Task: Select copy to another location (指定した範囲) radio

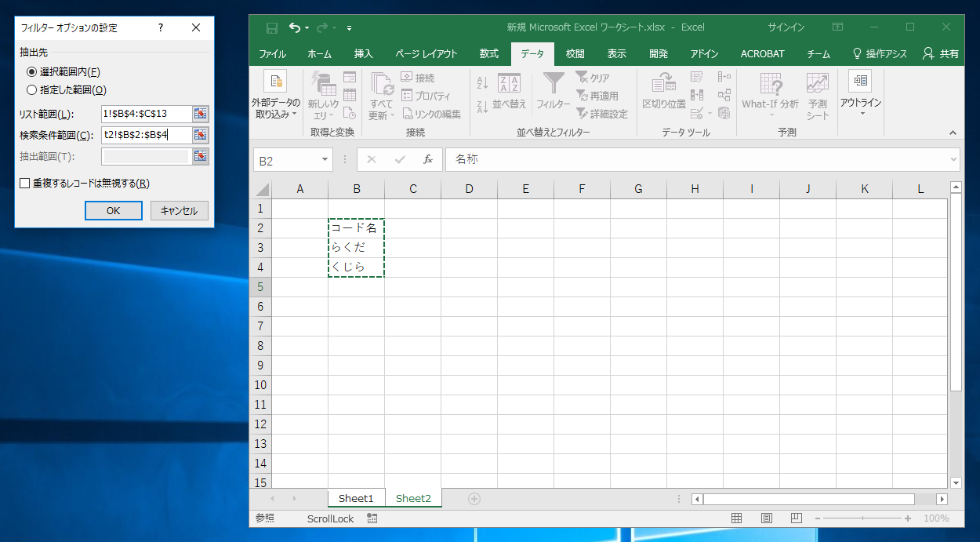Action: [32, 89]
